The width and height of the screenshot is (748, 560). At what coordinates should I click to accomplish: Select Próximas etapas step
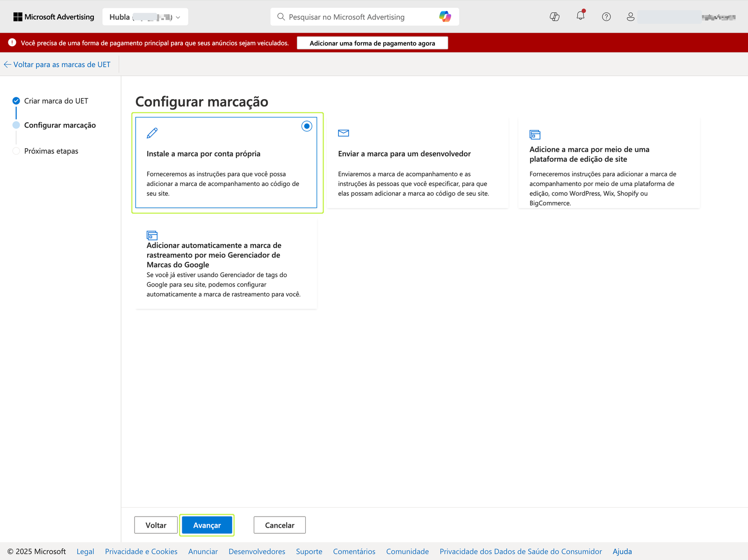[x=51, y=151]
